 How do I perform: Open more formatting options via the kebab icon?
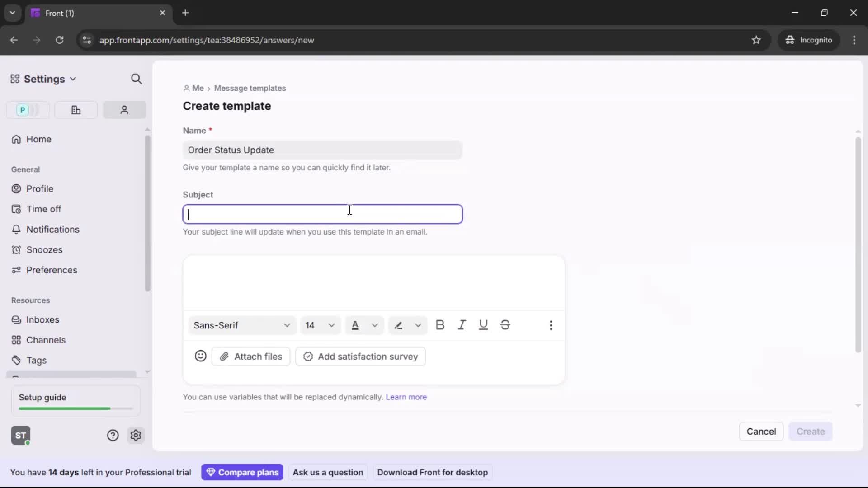pos(551,325)
